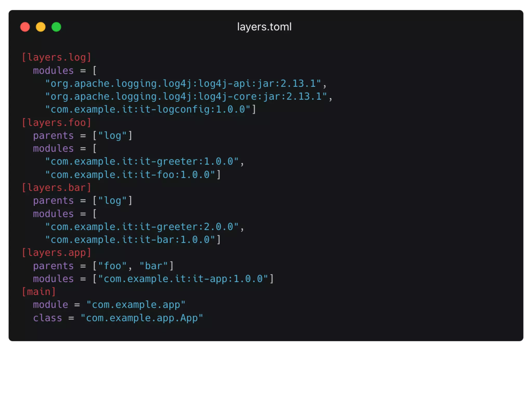Screen dimensions: 532x399
Task: Click the green maximize window dot
Action: 56,27
